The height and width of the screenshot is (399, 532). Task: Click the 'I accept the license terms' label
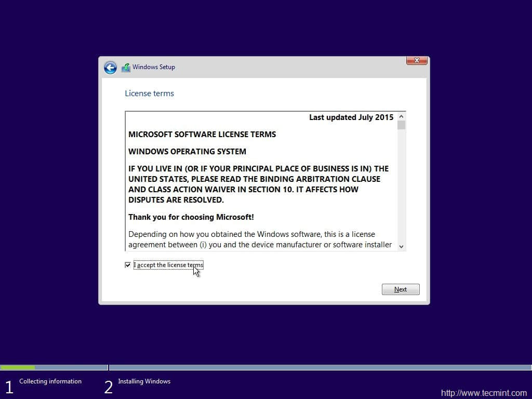[169, 265]
